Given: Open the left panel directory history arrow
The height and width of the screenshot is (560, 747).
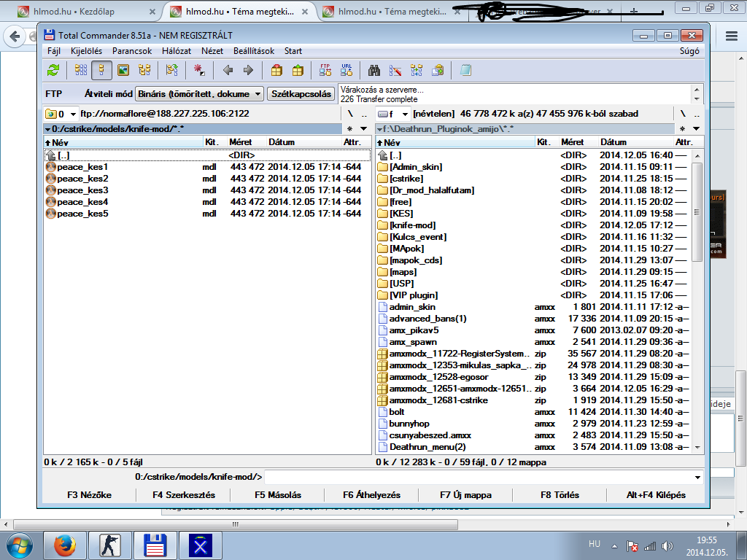Looking at the screenshot, I should click(x=364, y=129).
